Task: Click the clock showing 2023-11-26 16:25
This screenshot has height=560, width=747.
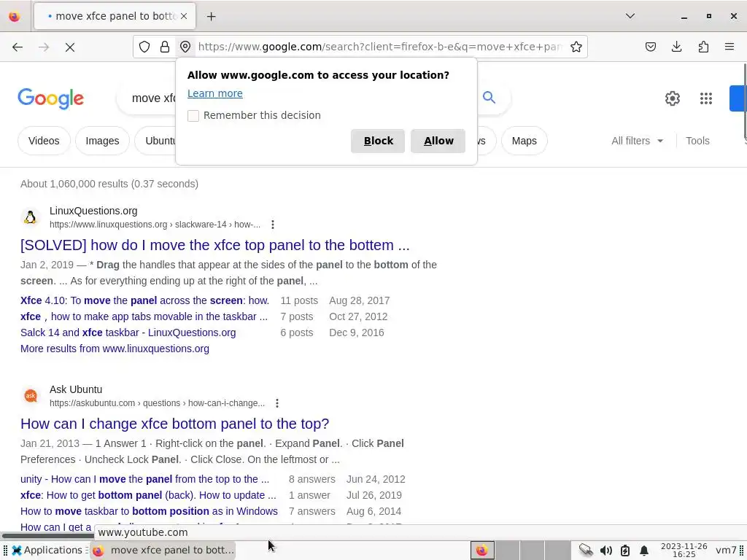Action: (x=684, y=550)
